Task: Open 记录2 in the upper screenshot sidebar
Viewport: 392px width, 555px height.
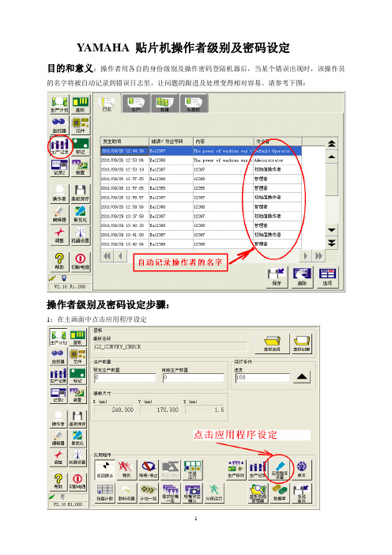Action: pos(59,167)
